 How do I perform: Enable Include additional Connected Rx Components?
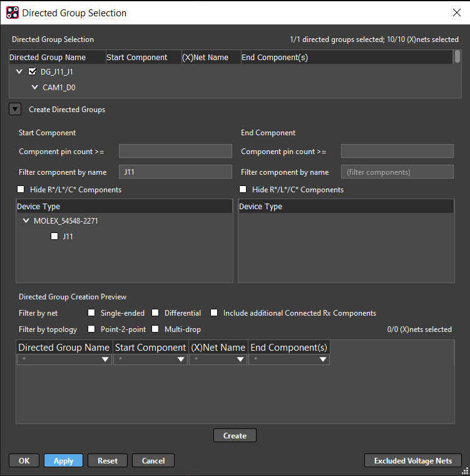pos(214,313)
